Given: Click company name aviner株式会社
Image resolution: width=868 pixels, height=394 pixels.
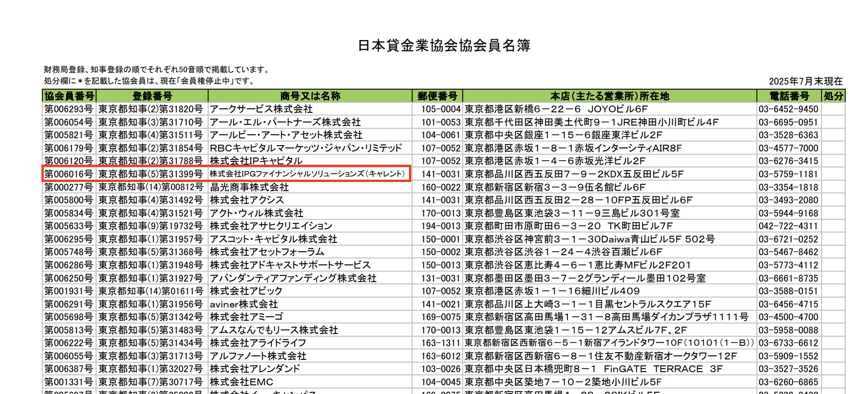Looking at the screenshot, I should (x=244, y=304).
